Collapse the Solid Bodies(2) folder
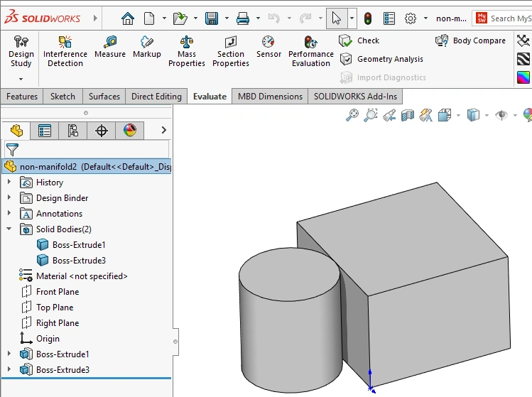This screenshot has width=532, height=397. tap(9, 229)
